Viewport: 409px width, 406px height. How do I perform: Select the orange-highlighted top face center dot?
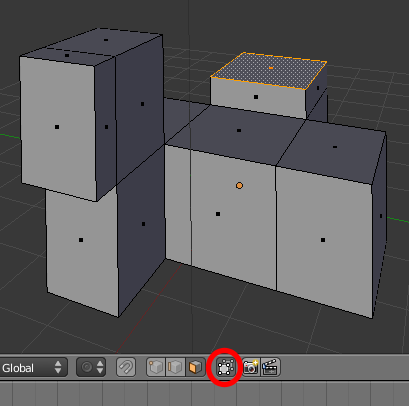271,68
